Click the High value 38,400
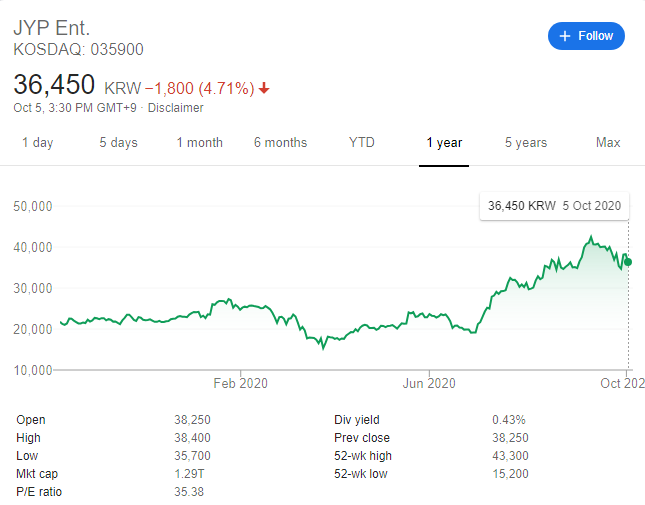Viewport: 645px width, 505px height. 192,438
